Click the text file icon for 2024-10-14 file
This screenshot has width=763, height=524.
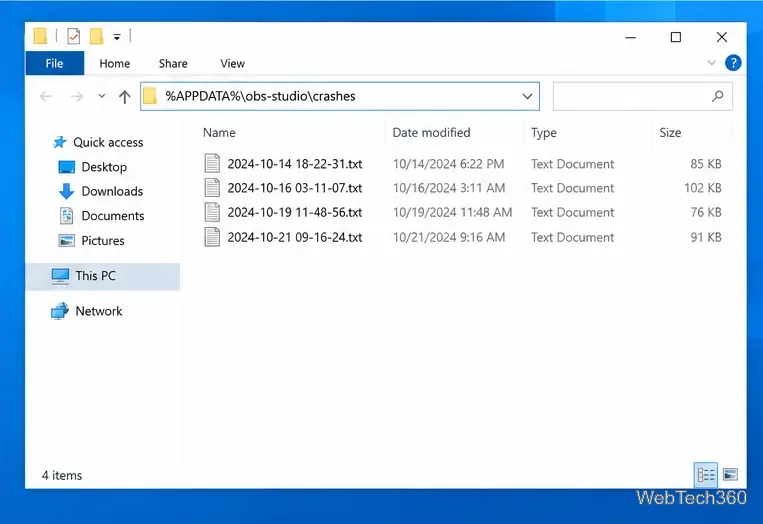coord(212,163)
